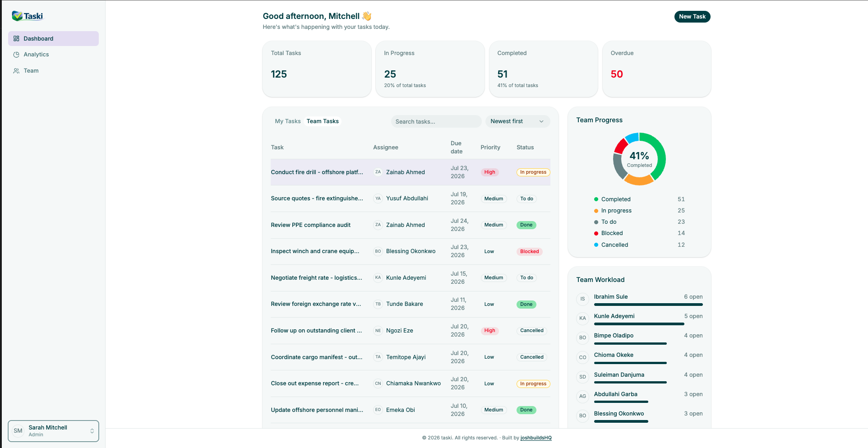Click the SM avatar for Sarah Mitchell

18,431
